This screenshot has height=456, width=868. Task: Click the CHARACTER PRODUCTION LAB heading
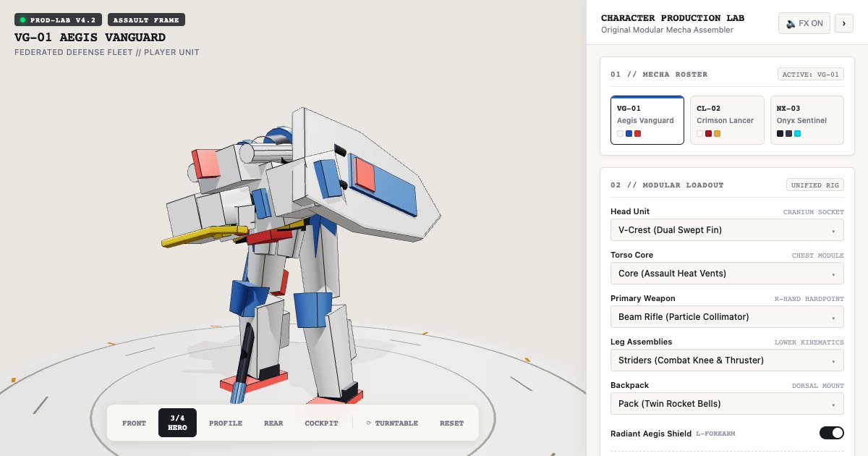(x=673, y=18)
